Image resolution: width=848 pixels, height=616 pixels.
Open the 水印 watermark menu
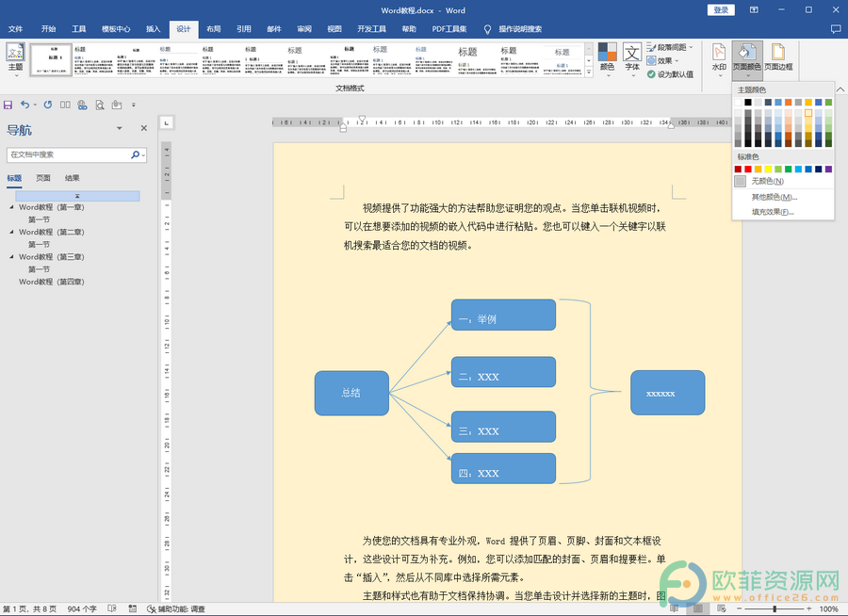719,59
